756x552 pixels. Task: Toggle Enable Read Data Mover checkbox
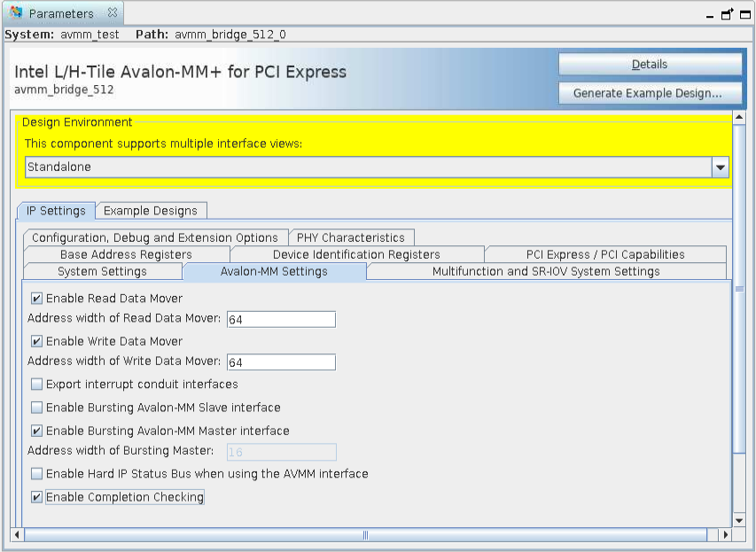point(36,299)
